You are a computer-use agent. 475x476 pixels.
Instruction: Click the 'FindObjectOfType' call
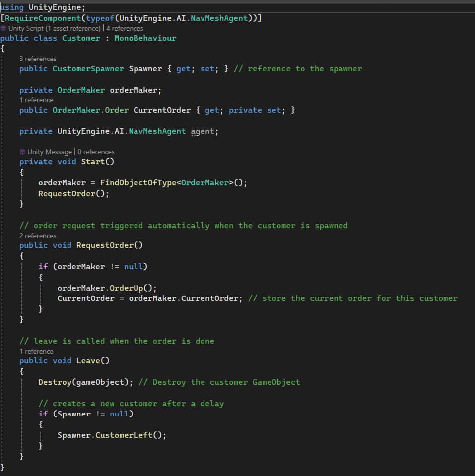point(138,183)
